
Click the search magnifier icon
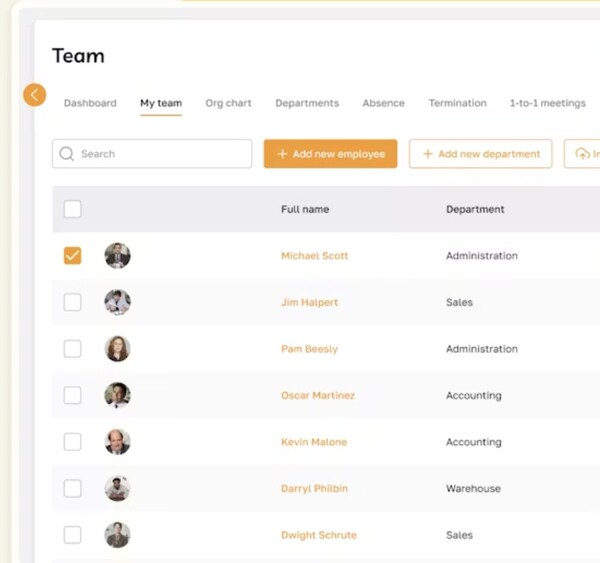[67, 154]
